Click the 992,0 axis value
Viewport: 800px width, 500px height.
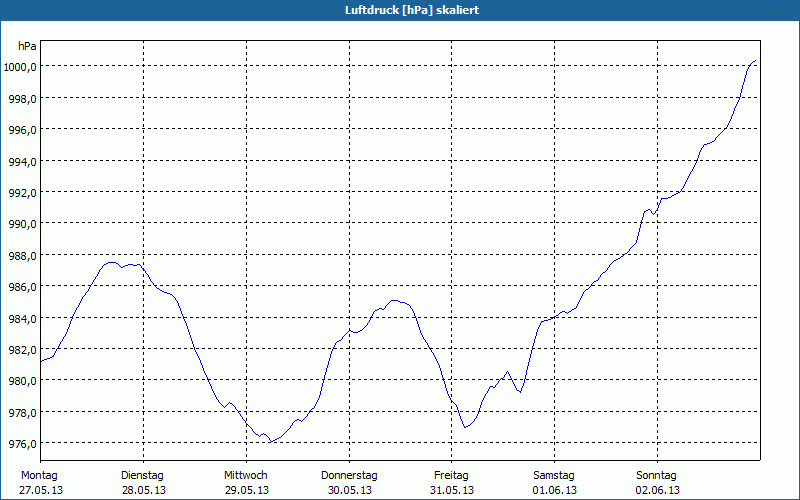(x=22, y=193)
